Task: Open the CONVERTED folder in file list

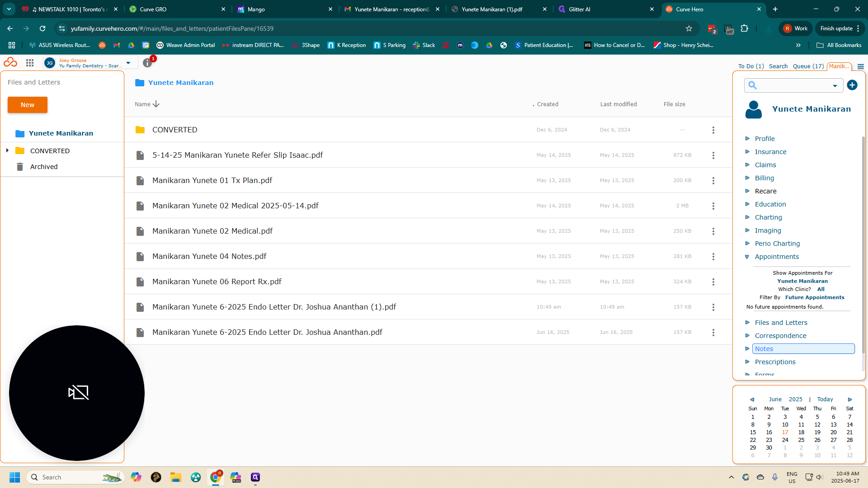Action: (x=175, y=130)
